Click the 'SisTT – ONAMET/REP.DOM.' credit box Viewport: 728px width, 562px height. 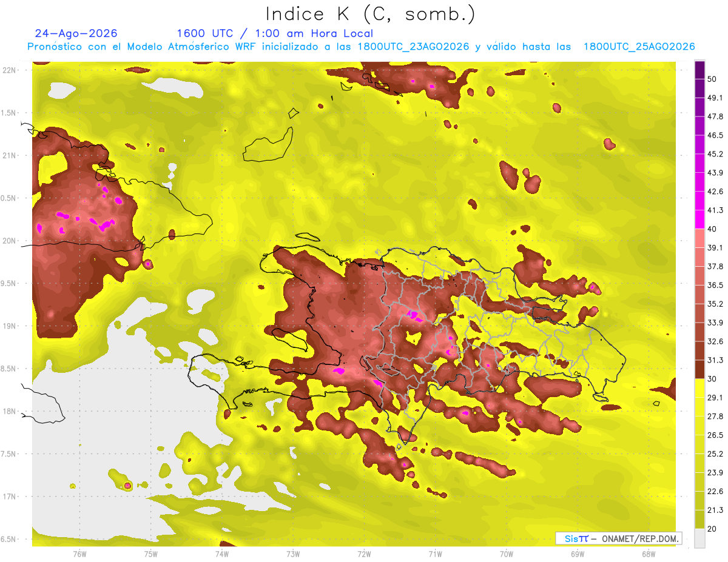pyautogui.click(x=618, y=538)
